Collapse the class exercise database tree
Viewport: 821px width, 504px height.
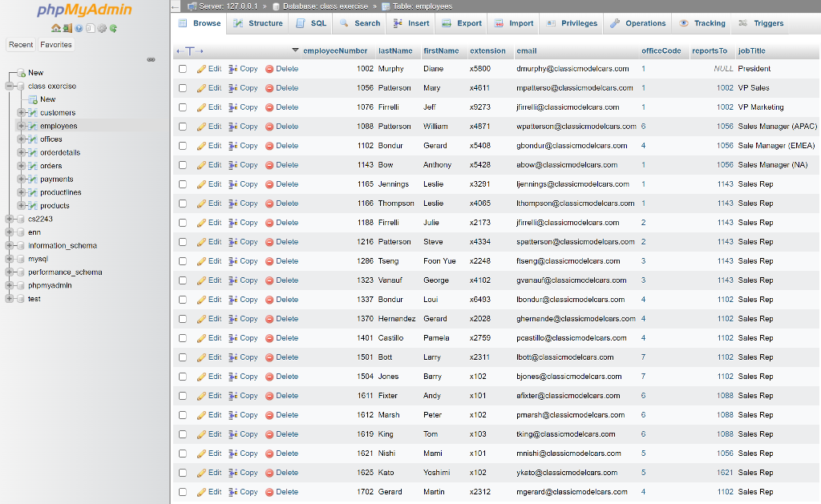[10, 86]
